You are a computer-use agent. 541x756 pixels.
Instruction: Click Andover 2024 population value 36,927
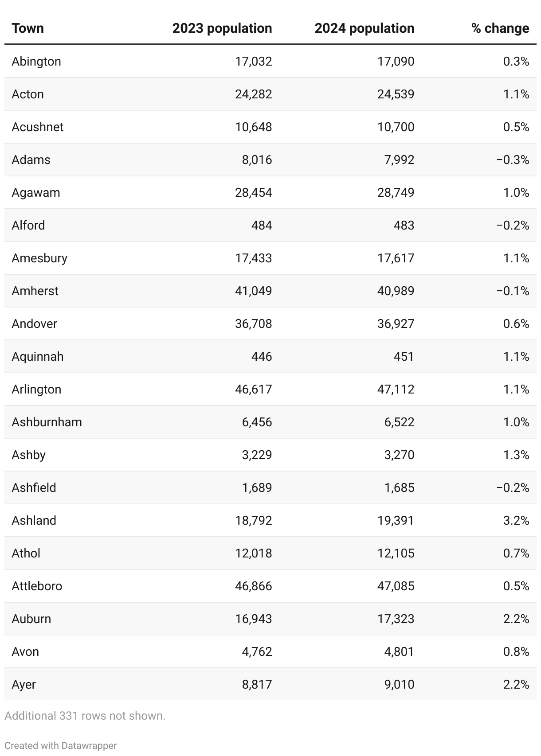(396, 323)
